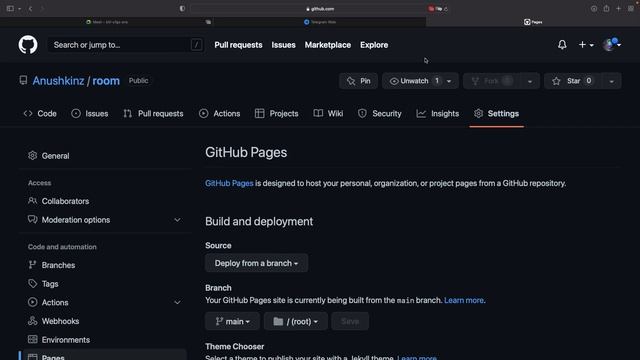
Task: Open the Fork options dropdown arrow
Action: pyautogui.click(x=529, y=81)
